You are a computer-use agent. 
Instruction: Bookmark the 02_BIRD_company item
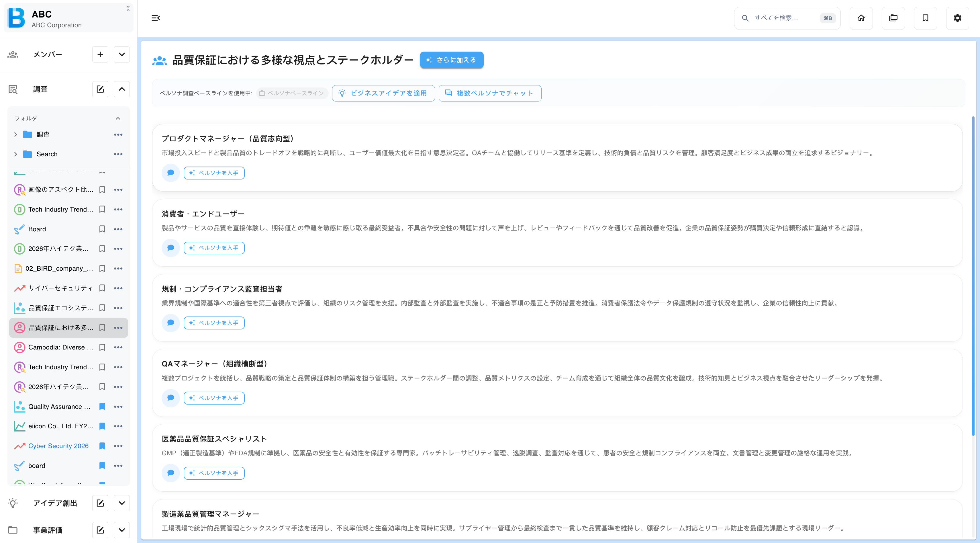102,269
